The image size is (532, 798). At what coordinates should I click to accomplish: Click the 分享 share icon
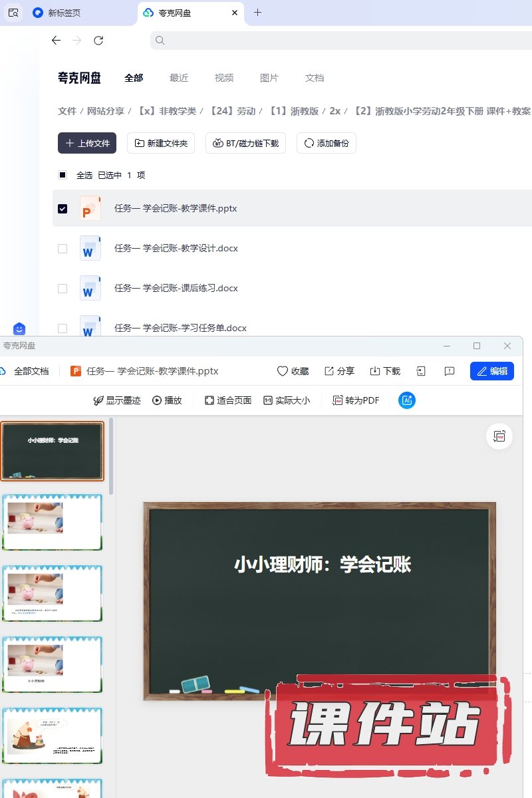pos(329,371)
